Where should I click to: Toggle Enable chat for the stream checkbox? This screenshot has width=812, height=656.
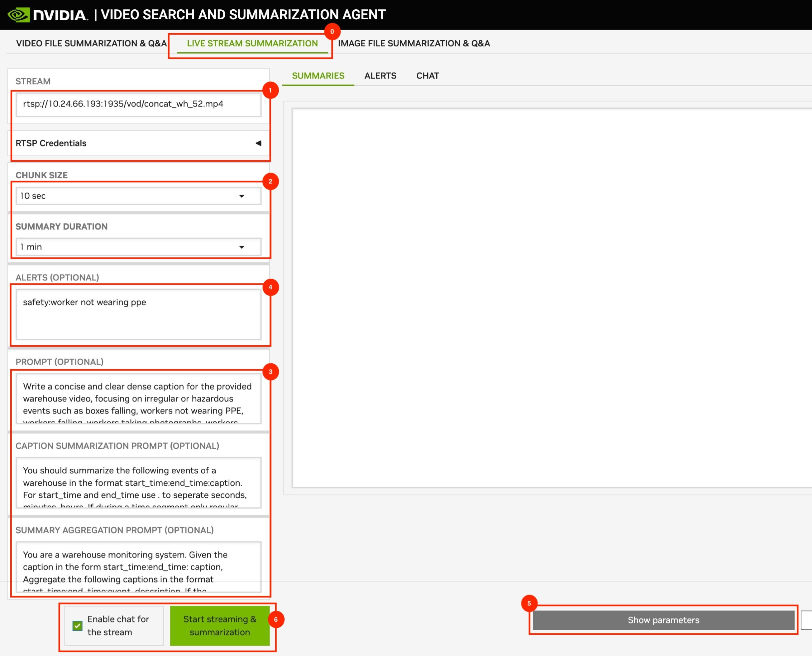pyautogui.click(x=78, y=625)
